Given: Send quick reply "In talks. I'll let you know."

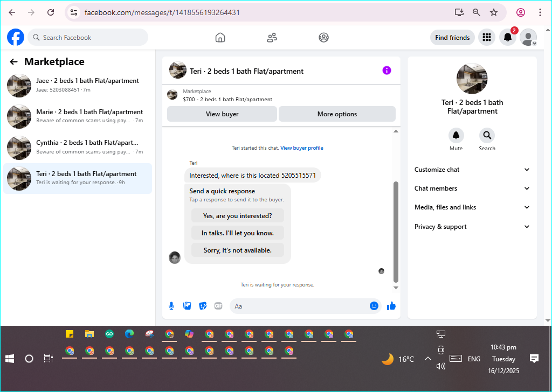Looking at the screenshot, I should coord(238,233).
